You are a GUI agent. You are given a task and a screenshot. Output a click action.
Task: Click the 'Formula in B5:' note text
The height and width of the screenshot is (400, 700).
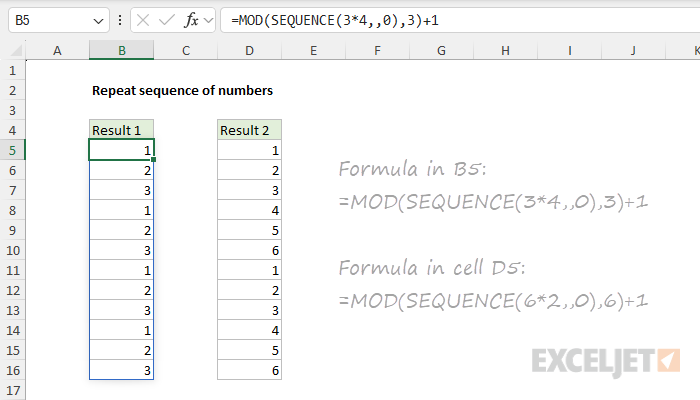[x=412, y=169]
